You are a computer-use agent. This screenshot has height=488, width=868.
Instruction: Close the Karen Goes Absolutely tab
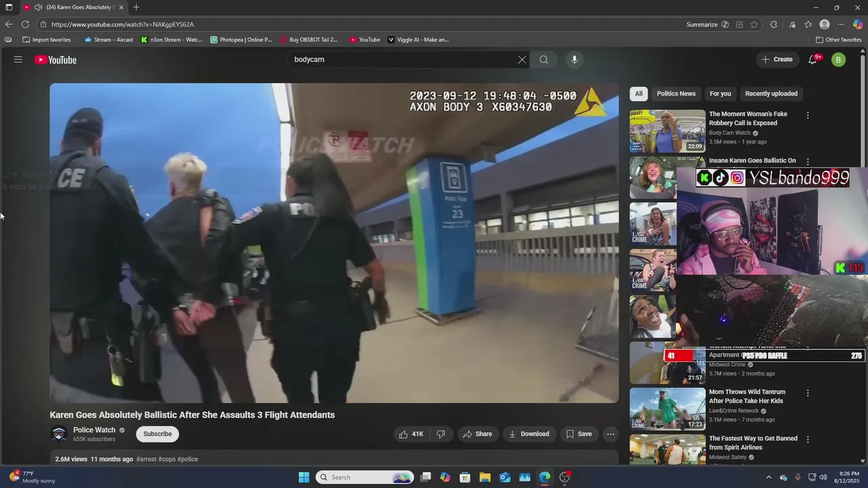121,7
